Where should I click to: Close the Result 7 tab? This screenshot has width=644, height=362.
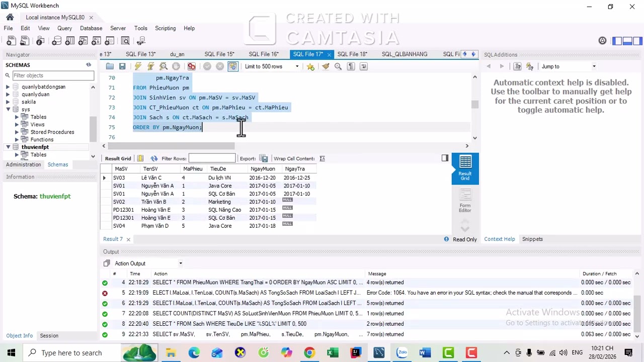point(128,239)
